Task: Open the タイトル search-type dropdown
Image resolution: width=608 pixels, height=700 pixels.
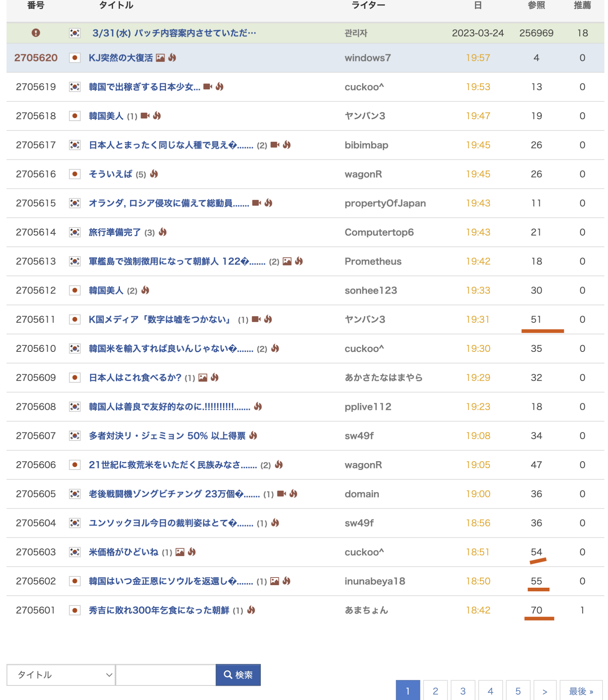Action: pyautogui.click(x=61, y=675)
